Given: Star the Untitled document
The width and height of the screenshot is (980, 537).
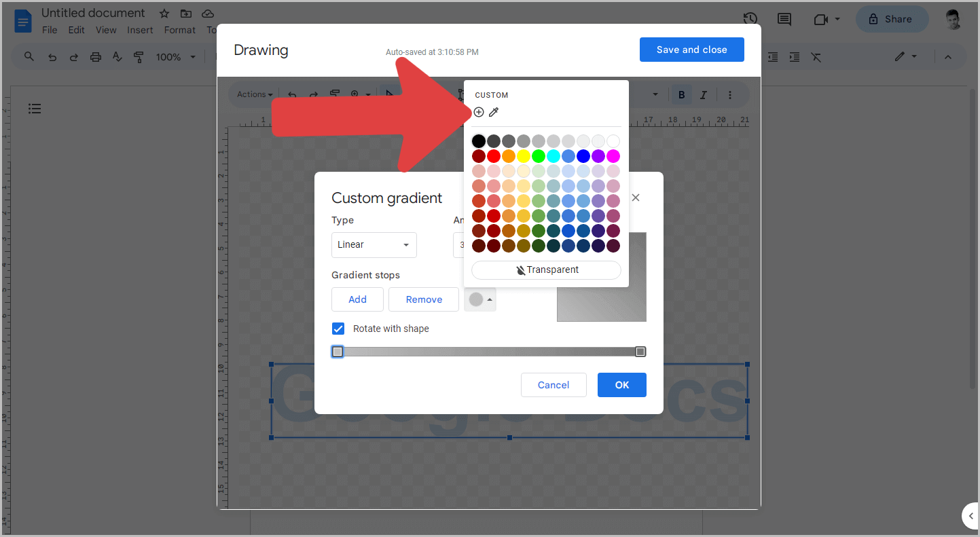Looking at the screenshot, I should pyautogui.click(x=164, y=14).
